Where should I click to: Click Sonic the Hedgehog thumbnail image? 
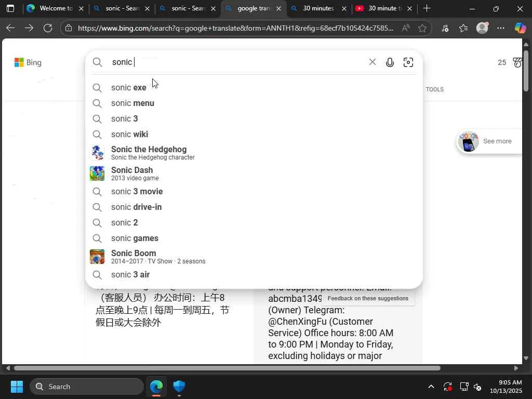(x=97, y=153)
